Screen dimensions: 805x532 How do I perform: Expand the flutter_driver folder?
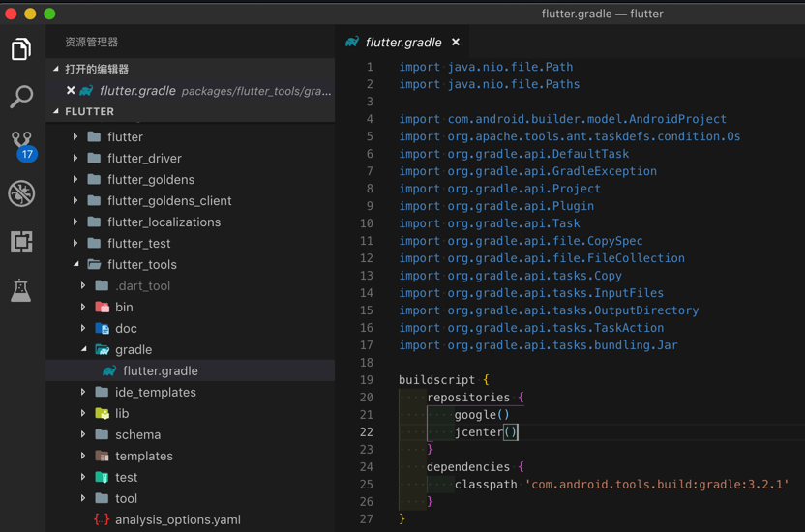pyautogui.click(x=144, y=158)
